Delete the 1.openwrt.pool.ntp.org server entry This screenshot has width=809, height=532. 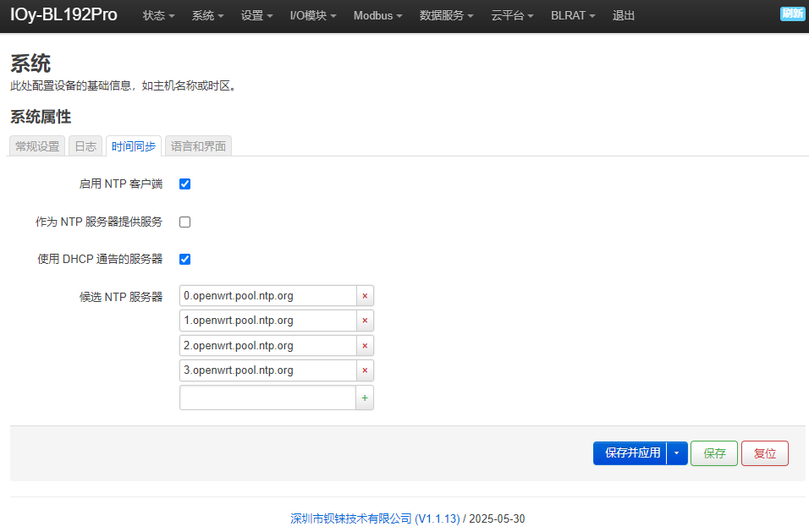[x=365, y=321]
